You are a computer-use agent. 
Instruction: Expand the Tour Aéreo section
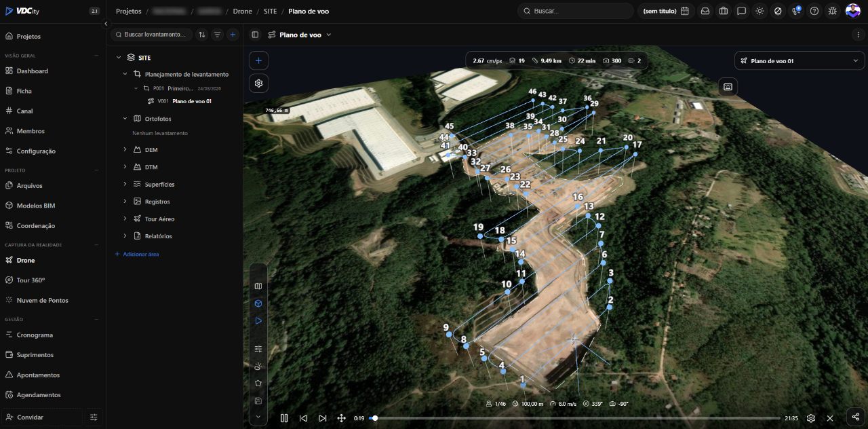point(125,219)
